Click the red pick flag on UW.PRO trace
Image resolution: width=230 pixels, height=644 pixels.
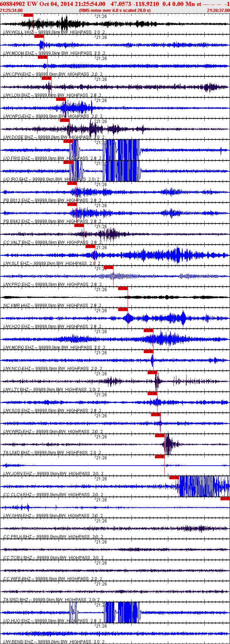pos(109,267)
